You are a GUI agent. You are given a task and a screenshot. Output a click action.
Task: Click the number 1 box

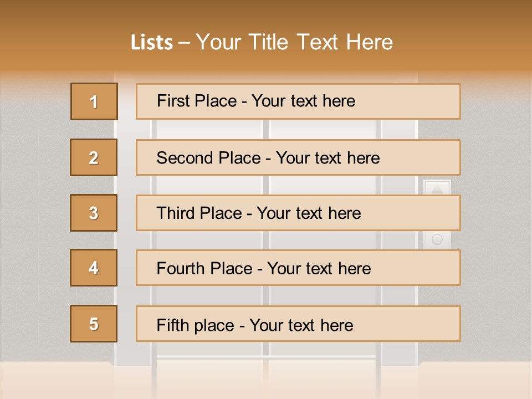tap(94, 101)
